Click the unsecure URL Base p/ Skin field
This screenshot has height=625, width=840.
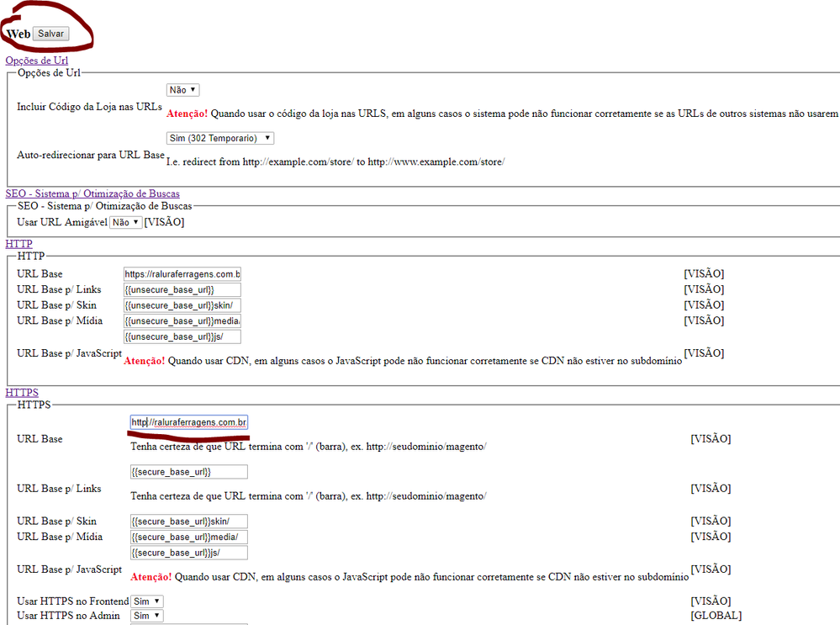[182, 305]
